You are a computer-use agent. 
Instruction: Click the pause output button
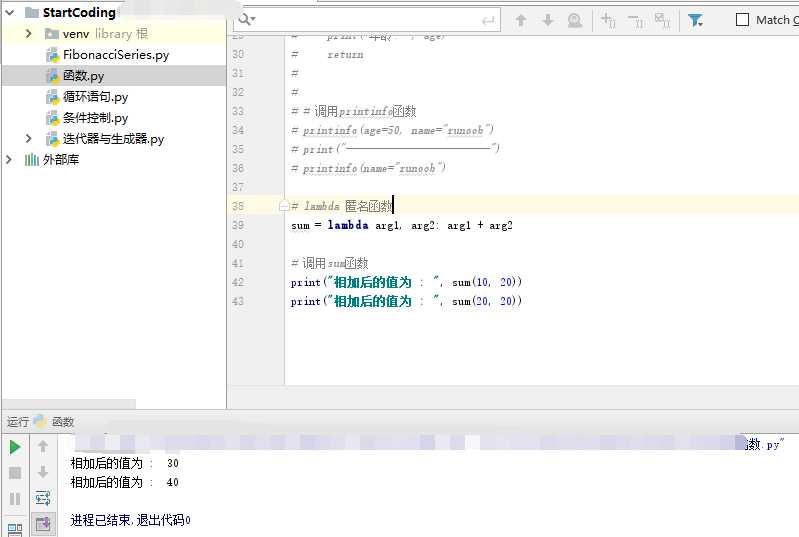15,499
